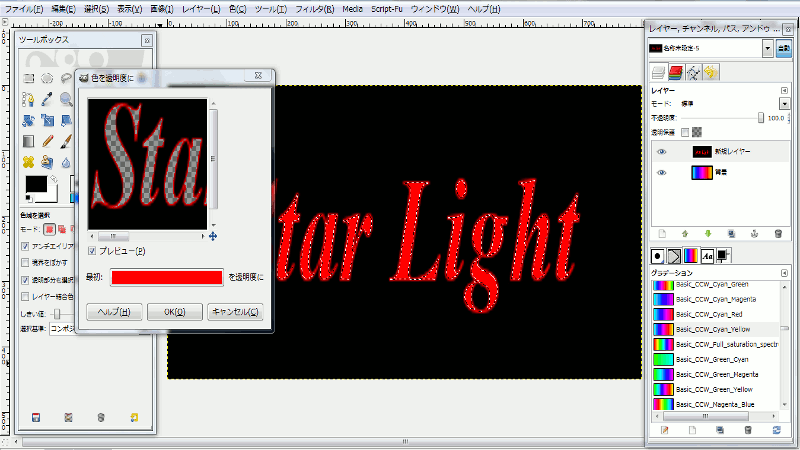Toggle the プレビュー checkbox in the dialog

click(92, 251)
